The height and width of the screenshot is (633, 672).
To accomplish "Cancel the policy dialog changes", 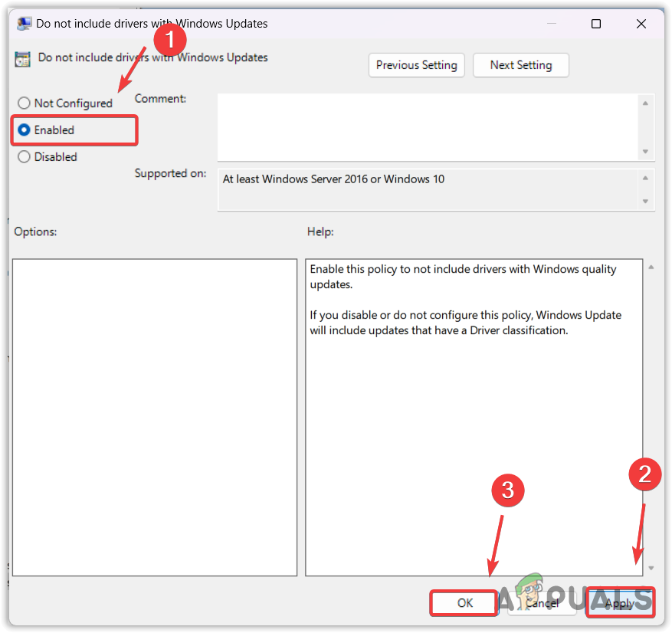I will (x=542, y=603).
